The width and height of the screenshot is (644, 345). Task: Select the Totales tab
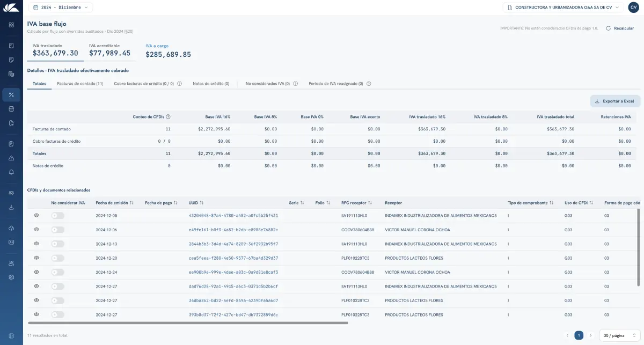(x=39, y=84)
